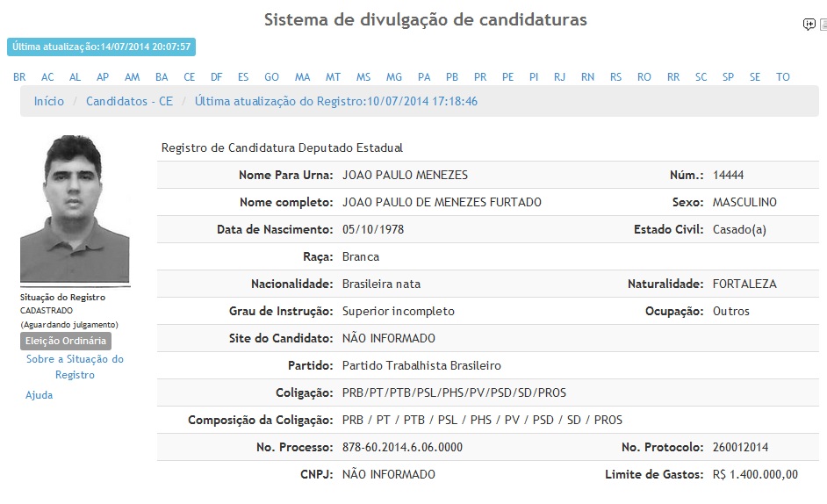Click the printer icon at top right
827x504 pixels.
[x=823, y=25]
